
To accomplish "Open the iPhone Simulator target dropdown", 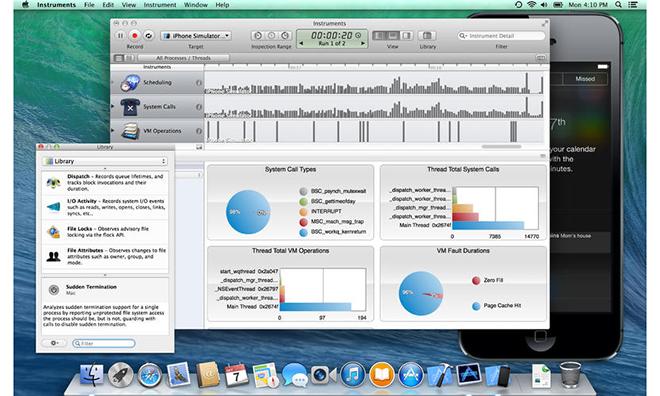I will pyautogui.click(x=196, y=36).
